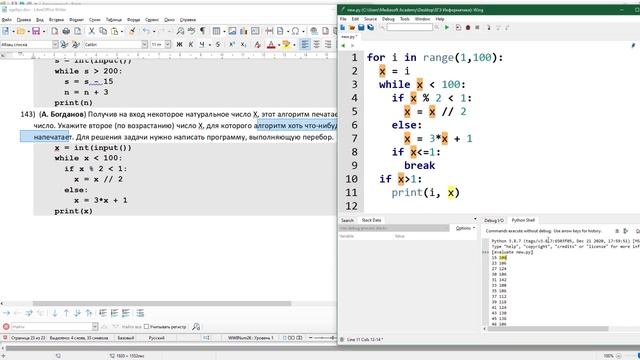Open the Tools menu in Wing

(x=404, y=19)
